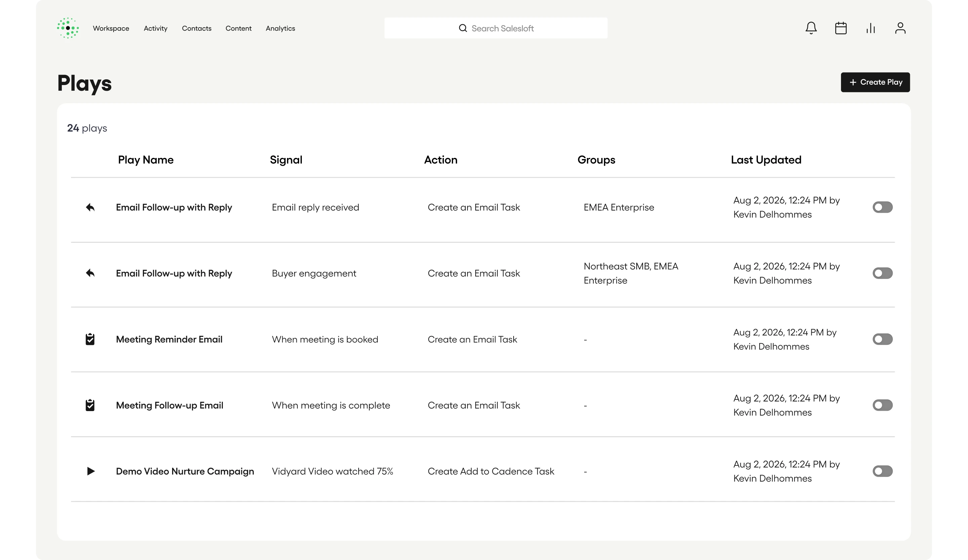The height and width of the screenshot is (560, 968).
Task: Open Demo Video Nurture Campaign play
Action: 185,471
